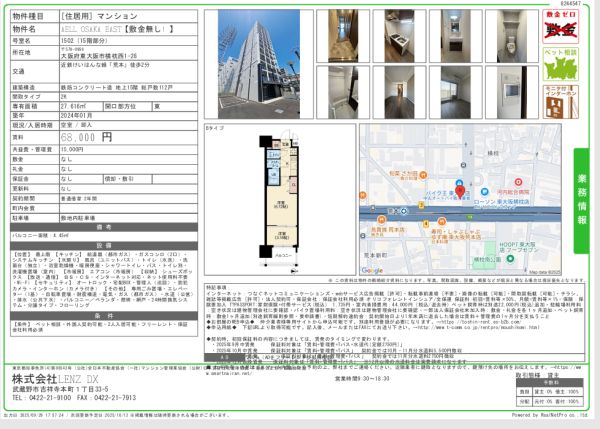Click the address 大阪府東大阪市横枕西1-26
This screenshot has width=600, height=429.
[99, 56]
